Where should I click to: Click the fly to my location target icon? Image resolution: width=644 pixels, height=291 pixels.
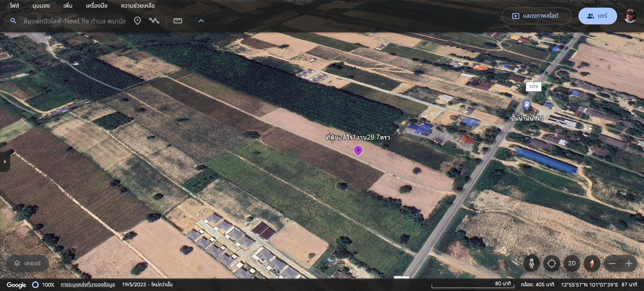pos(552,264)
